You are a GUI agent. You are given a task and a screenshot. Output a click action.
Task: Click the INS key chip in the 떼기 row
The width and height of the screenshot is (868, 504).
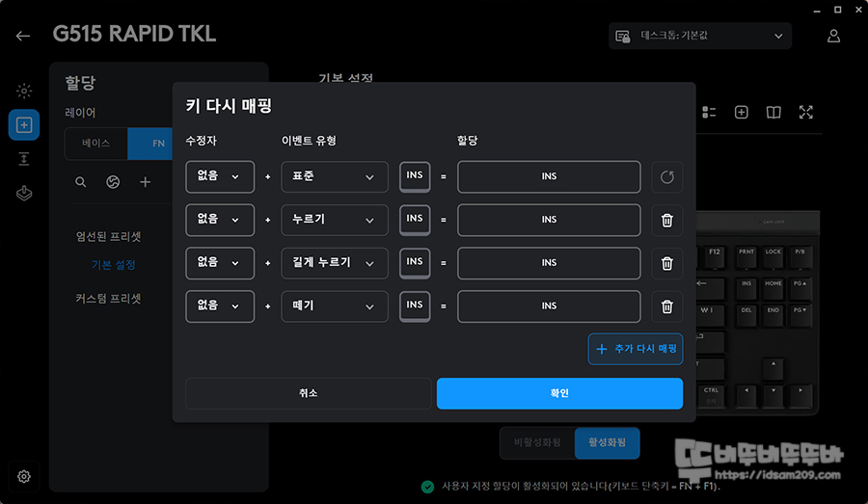tap(415, 305)
